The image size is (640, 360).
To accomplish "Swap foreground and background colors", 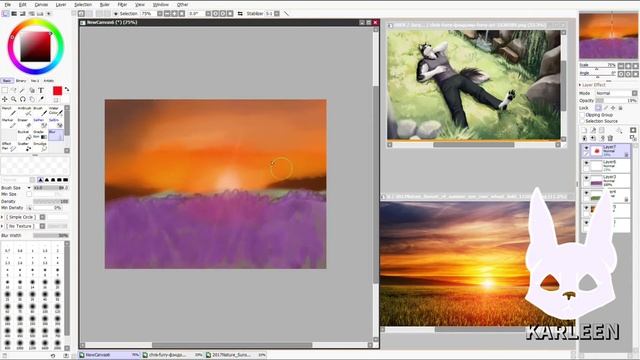I will (x=67, y=89).
